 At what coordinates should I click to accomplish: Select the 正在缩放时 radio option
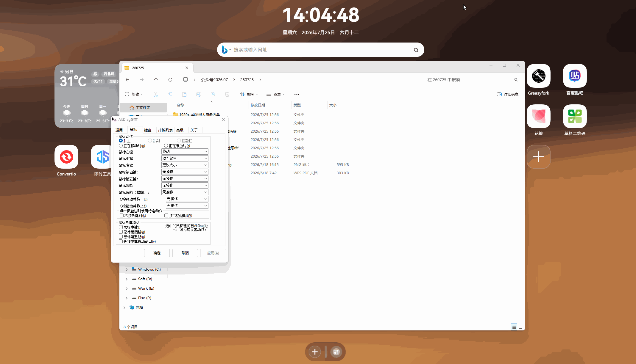click(166, 146)
